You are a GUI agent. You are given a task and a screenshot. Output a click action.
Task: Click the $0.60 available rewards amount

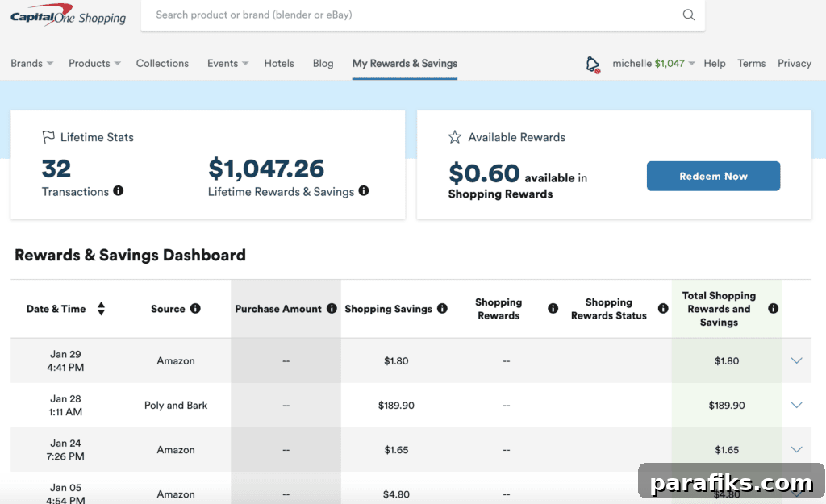(484, 173)
